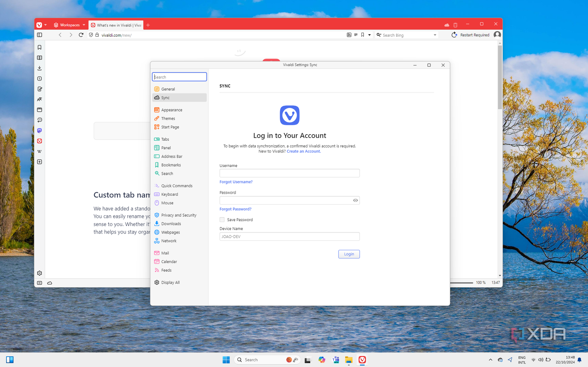Toggle password visibility eye icon
The height and width of the screenshot is (367, 588).
tap(355, 200)
